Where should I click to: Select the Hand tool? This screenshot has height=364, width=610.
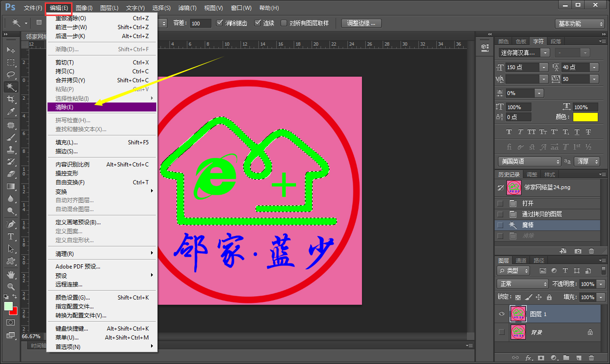[x=11, y=274]
